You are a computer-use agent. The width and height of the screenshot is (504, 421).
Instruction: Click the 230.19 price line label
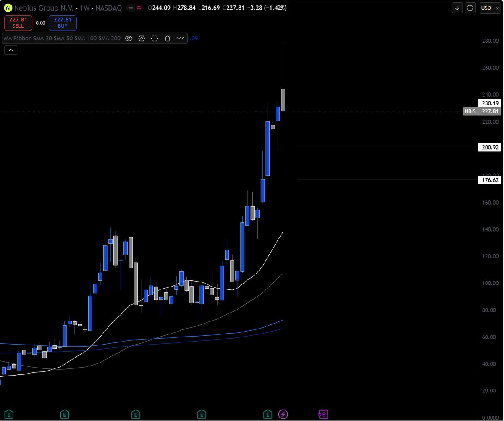[490, 103]
